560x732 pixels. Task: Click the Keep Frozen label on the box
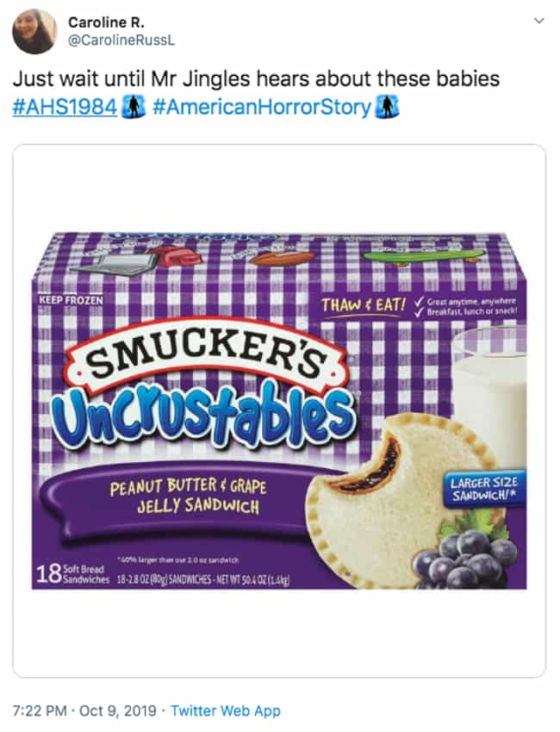click(x=71, y=300)
